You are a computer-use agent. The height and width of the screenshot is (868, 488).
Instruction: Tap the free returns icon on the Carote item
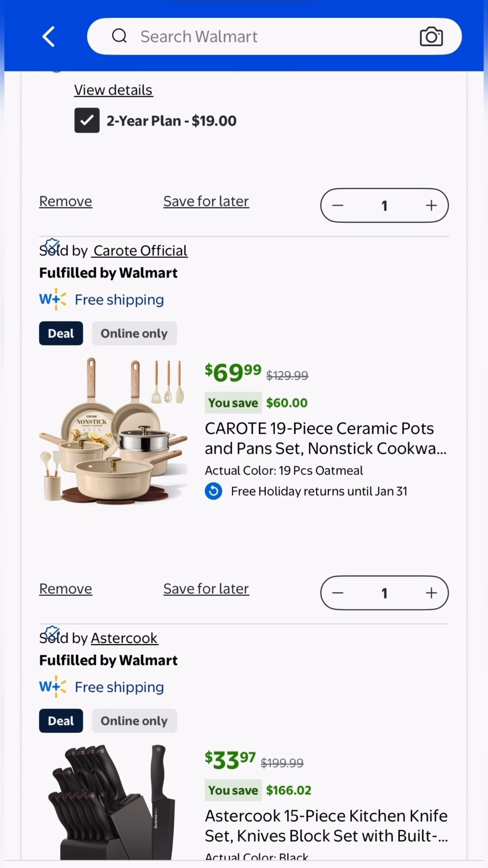click(213, 491)
